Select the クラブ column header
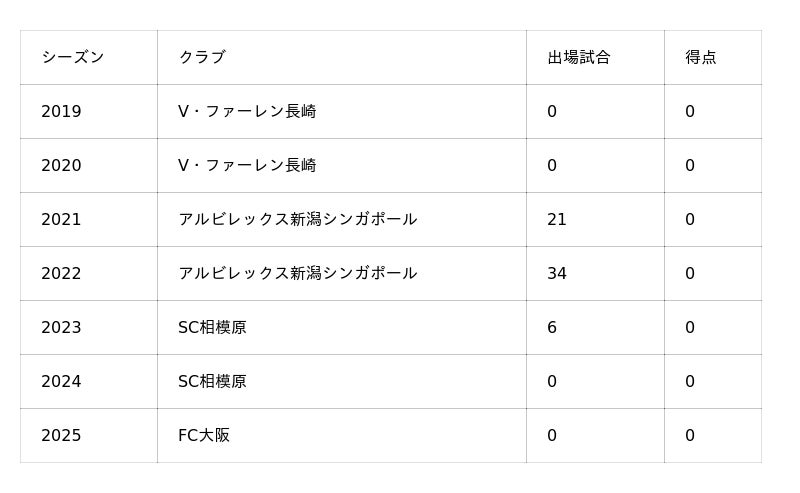Viewport: 800px width, 493px height. pos(202,58)
